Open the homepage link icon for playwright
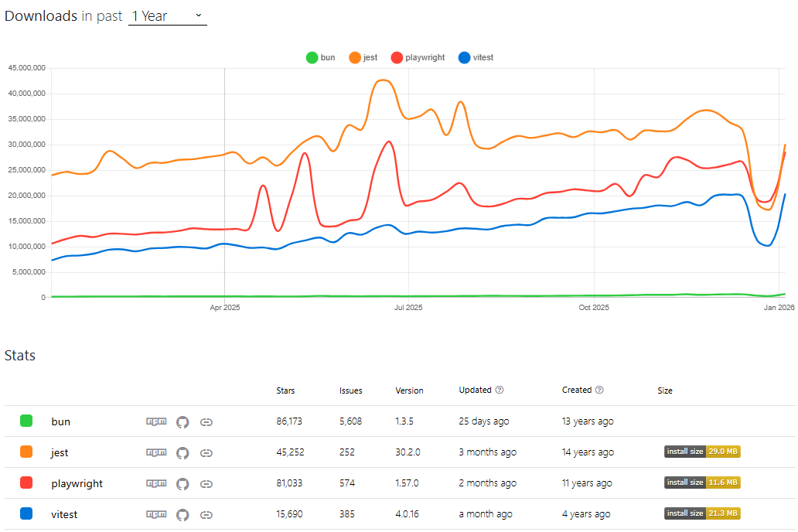This screenshot has height=532, width=798. click(206, 484)
